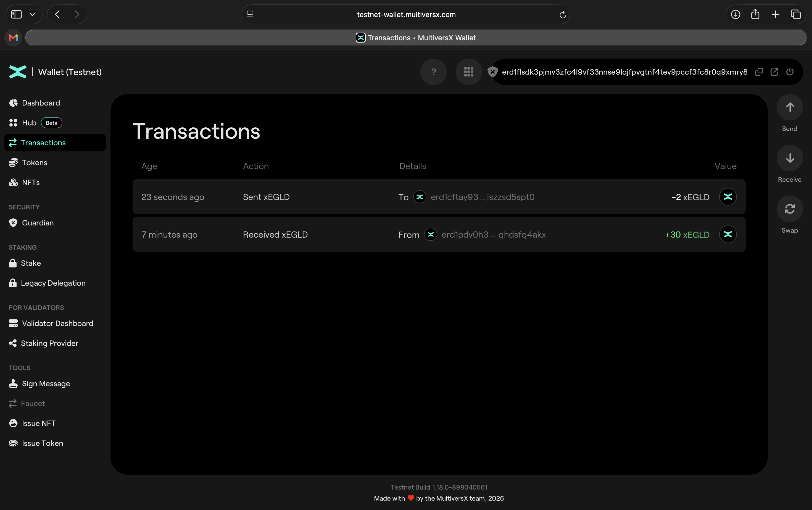Open the Sent xEGLD transaction row
The image size is (812, 510).
pyautogui.click(x=439, y=197)
